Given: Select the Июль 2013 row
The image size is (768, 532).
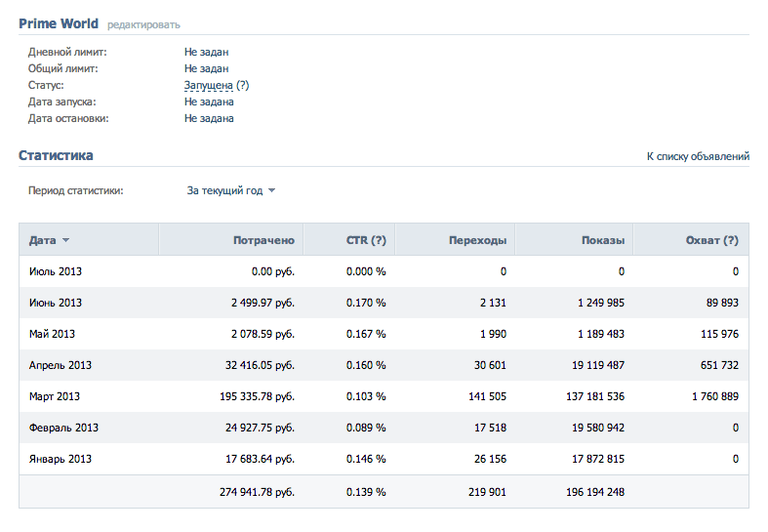Looking at the screenshot, I should (384, 271).
